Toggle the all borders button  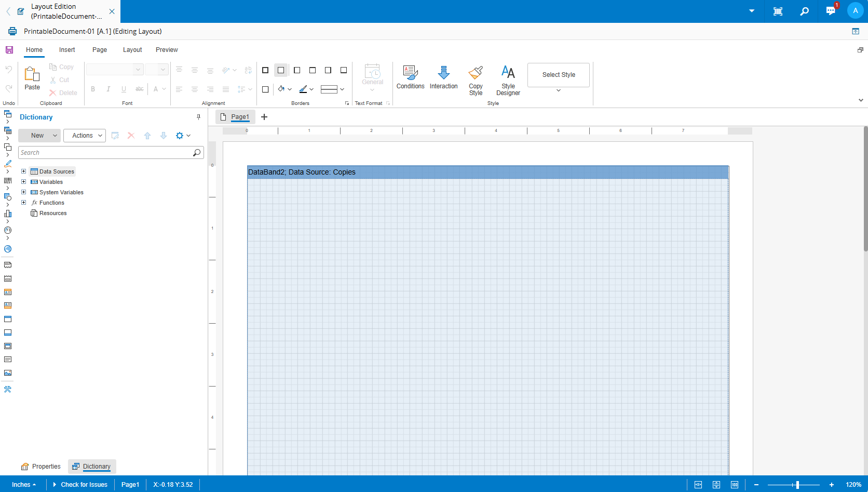(x=265, y=70)
